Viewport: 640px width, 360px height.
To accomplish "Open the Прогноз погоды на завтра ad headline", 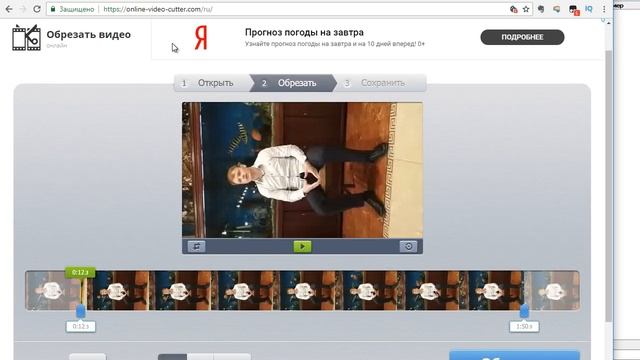I will [304, 32].
